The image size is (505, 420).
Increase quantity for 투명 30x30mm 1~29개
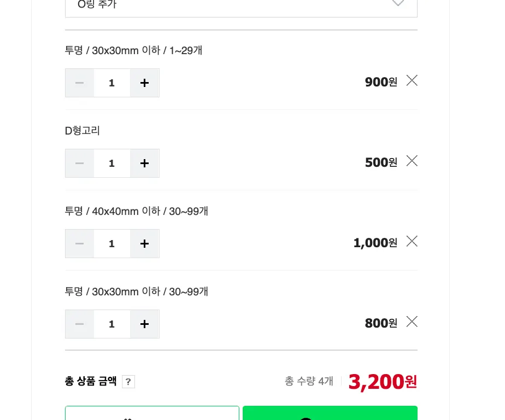[x=144, y=83]
